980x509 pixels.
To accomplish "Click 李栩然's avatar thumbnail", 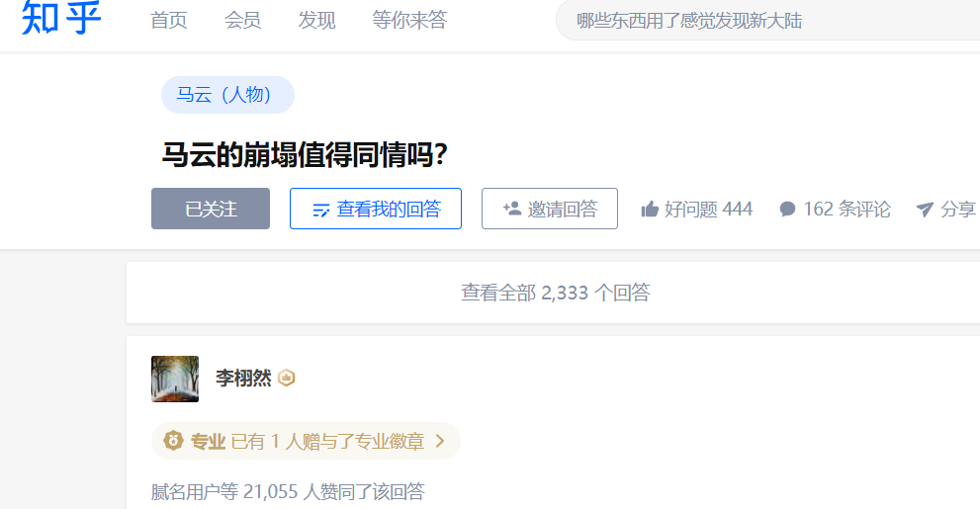I will coord(175,379).
